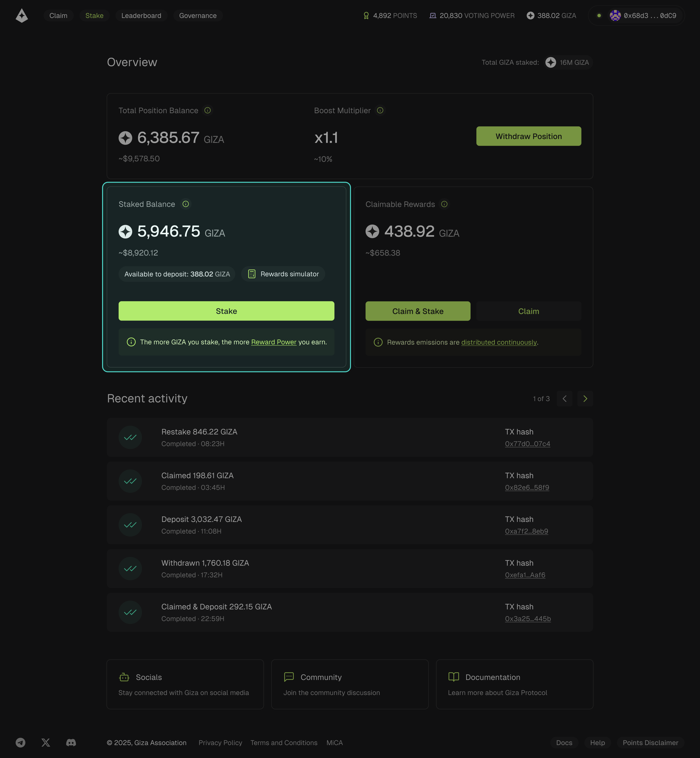Select the Restake 846.22 GIZA text
The width and height of the screenshot is (700, 758).
pos(199,432)
